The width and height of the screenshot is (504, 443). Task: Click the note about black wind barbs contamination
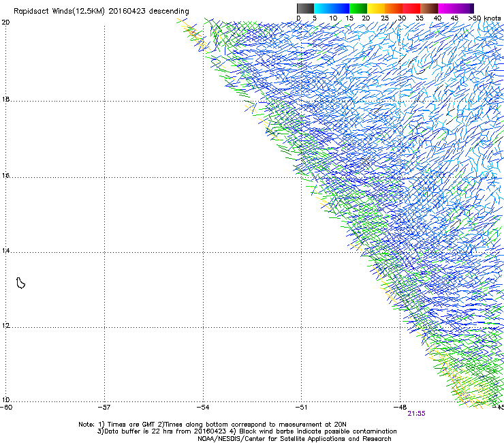313,431
